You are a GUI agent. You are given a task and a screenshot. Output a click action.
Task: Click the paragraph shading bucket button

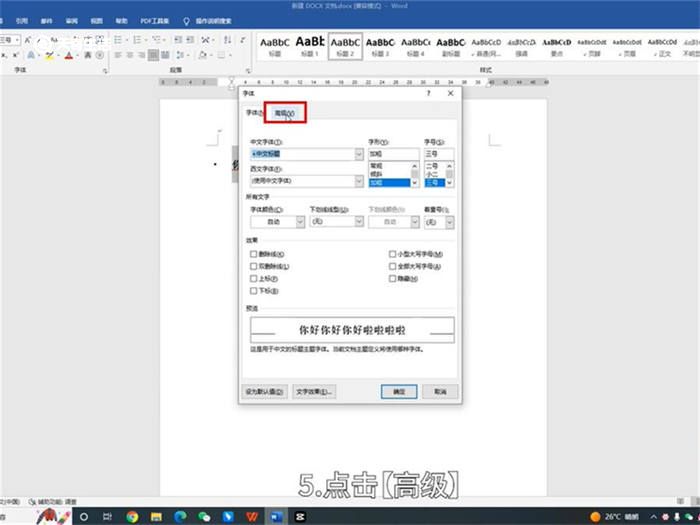[x=203, y=55]
